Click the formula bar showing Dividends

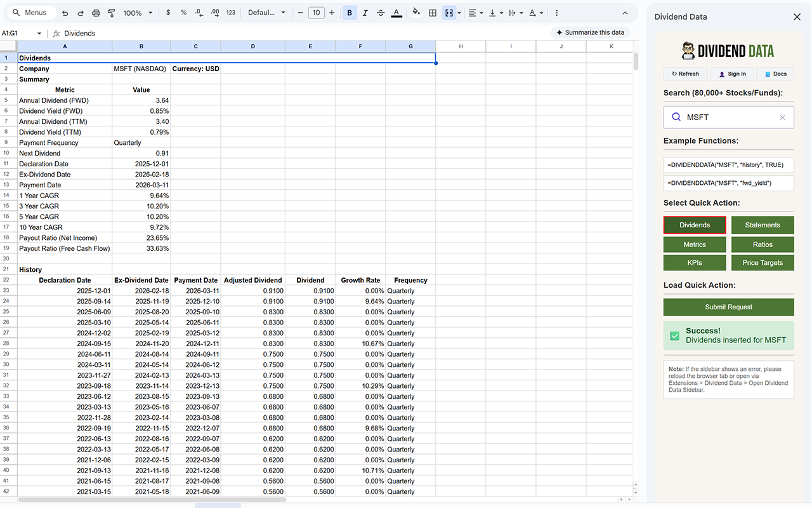pyautogui.click(x=343, y=33)
